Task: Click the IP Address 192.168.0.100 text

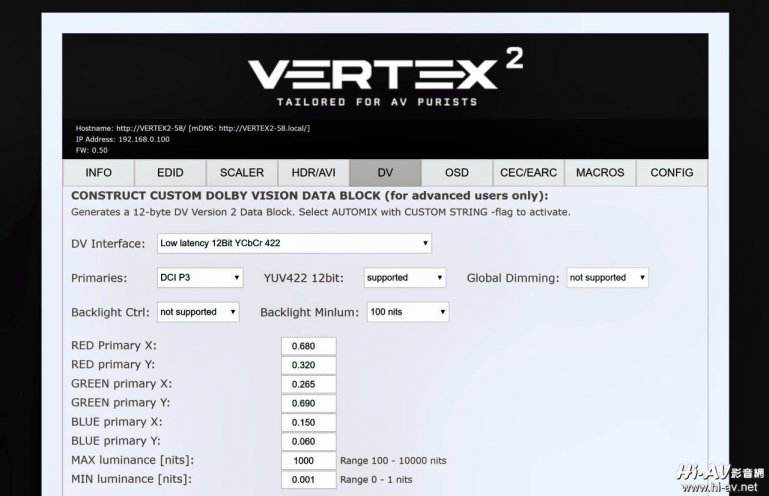Action: pos(123,139)
